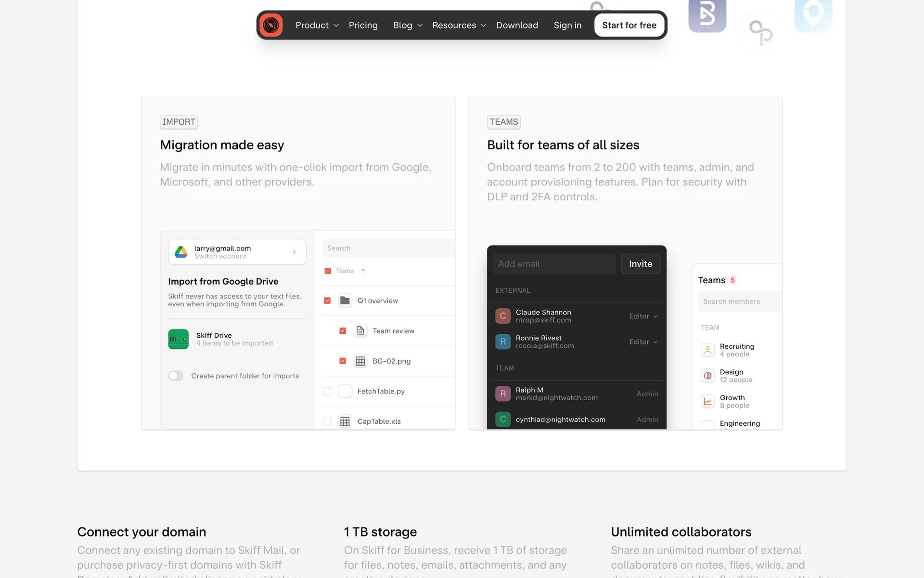Click the Start for free button

tap(629, 25)
